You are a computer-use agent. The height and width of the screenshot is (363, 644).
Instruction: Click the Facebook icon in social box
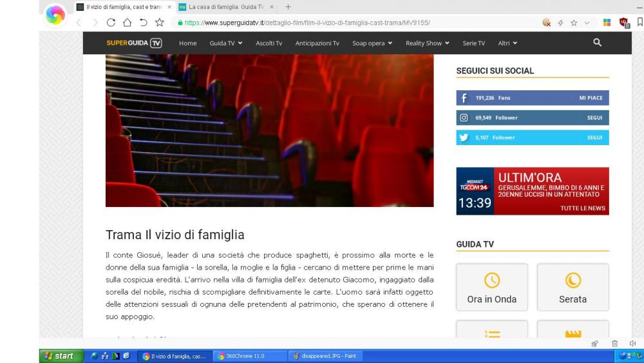pos(464,98)
